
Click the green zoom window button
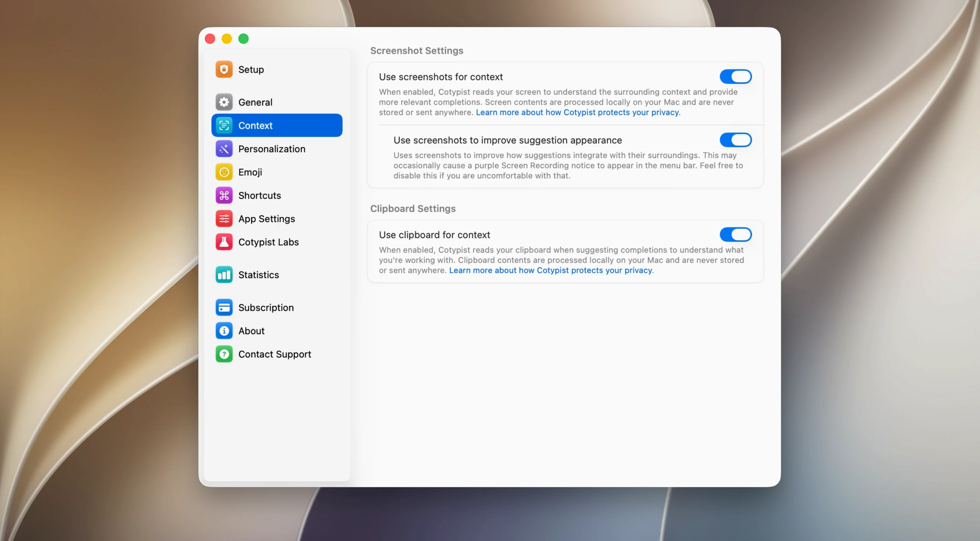pyautogui.click(x=243, y=38)
